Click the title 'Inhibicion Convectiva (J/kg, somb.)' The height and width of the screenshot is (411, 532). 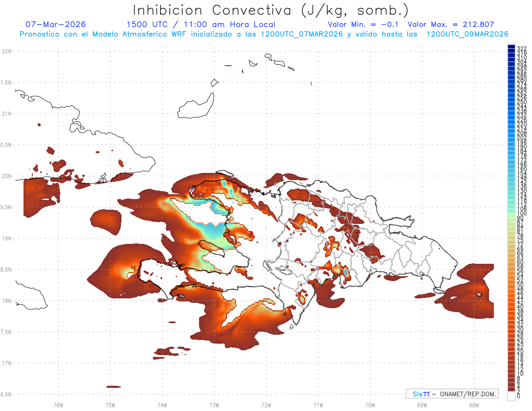click(270, 10)
